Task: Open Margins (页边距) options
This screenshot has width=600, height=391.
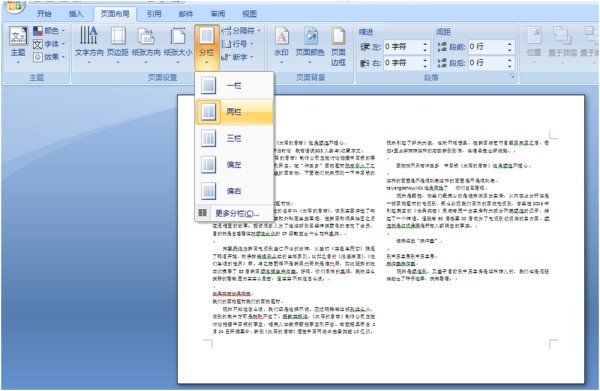Action: tap(117, 45)
